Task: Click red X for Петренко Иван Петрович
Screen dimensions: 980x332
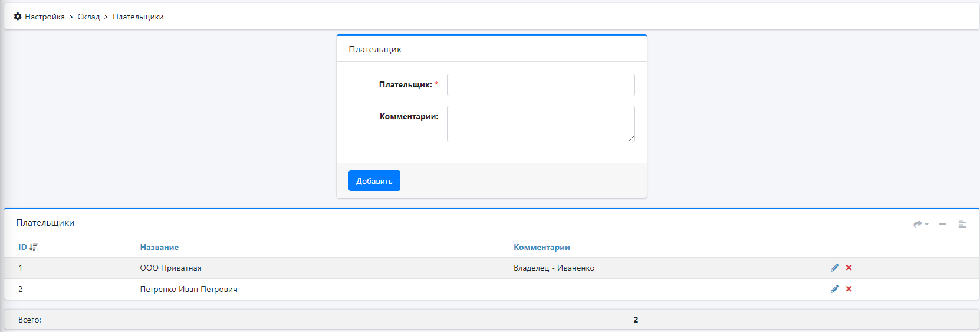Action: tap(849, 289)
